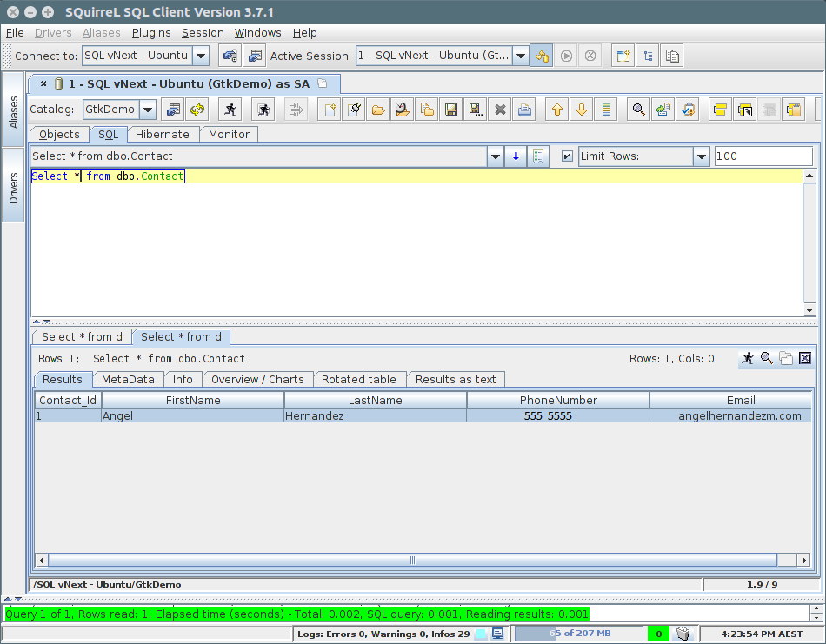Click the Open file folder icon
The height and width of the screenshot is (644, 826).
pos(378,110)
